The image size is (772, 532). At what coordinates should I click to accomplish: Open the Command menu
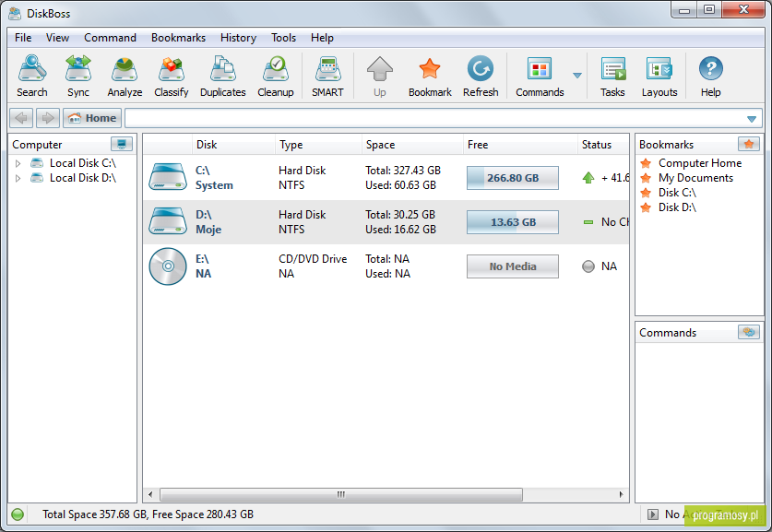pyautogui.click(x=110, y=38)
